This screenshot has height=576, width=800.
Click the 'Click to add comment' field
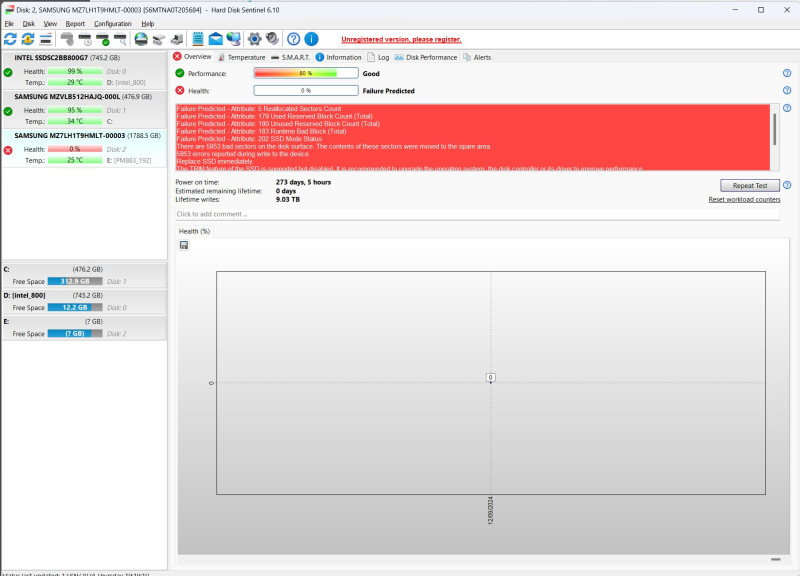click(x=477, y=214)
